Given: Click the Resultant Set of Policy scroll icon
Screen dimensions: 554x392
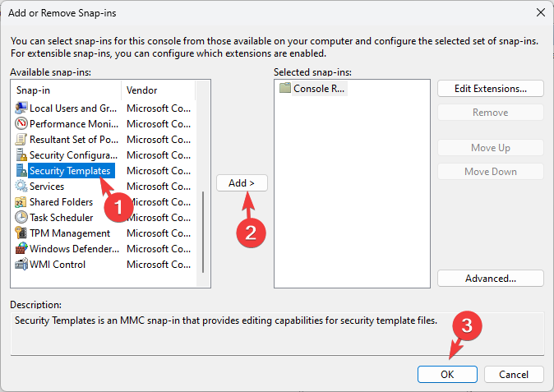Looking at the screenshot, I should point(21,139).
